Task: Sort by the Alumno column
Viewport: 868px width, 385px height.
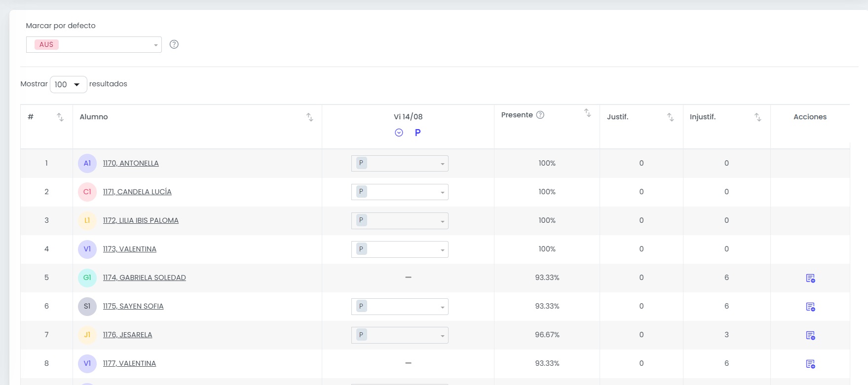Action: coord(310,117)
